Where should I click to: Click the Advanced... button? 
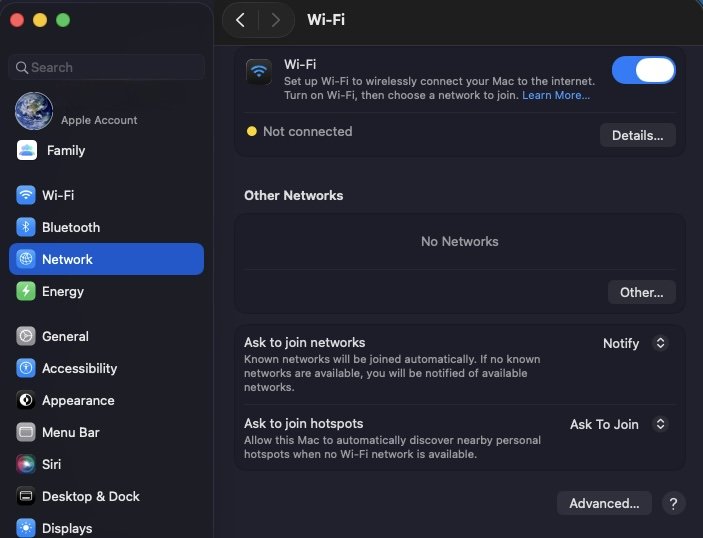(x=604, y=503)
